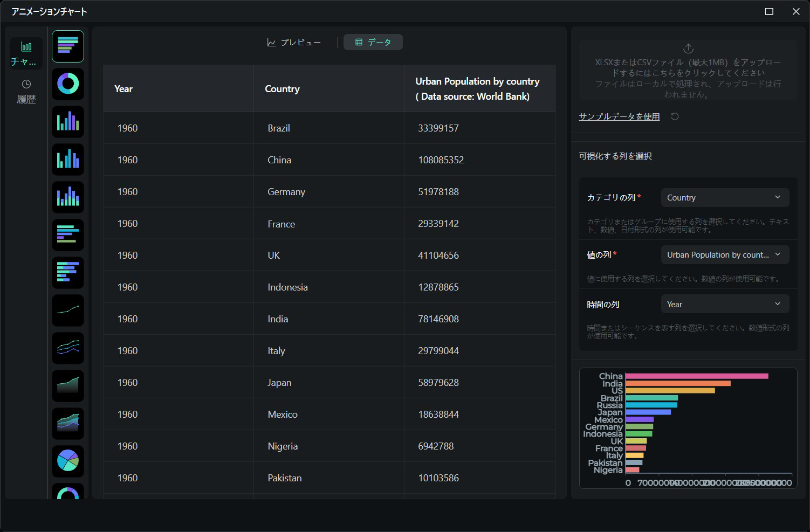Open the 値の列 dropdown showing Urban Population
810x532 pixels.
[725, 254]
